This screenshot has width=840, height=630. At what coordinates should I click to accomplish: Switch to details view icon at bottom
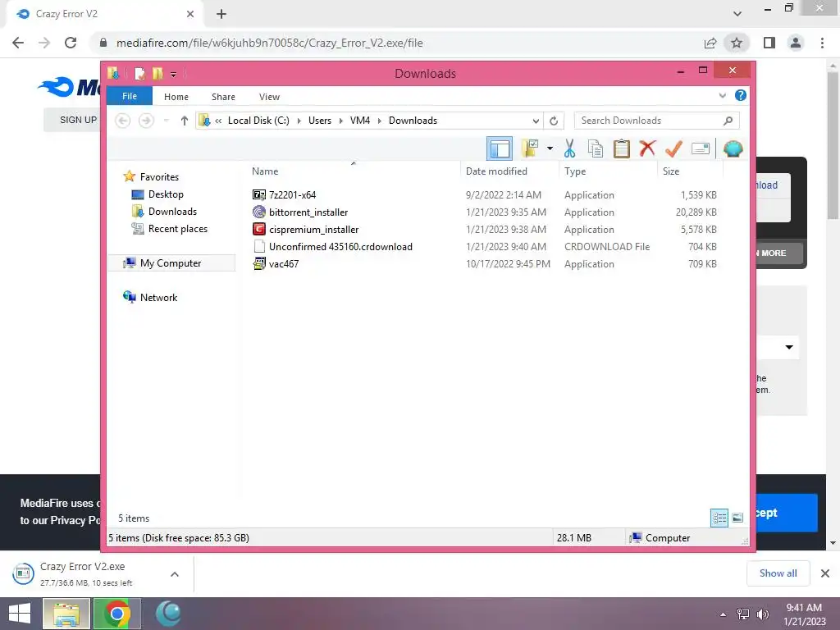point(719,518)
